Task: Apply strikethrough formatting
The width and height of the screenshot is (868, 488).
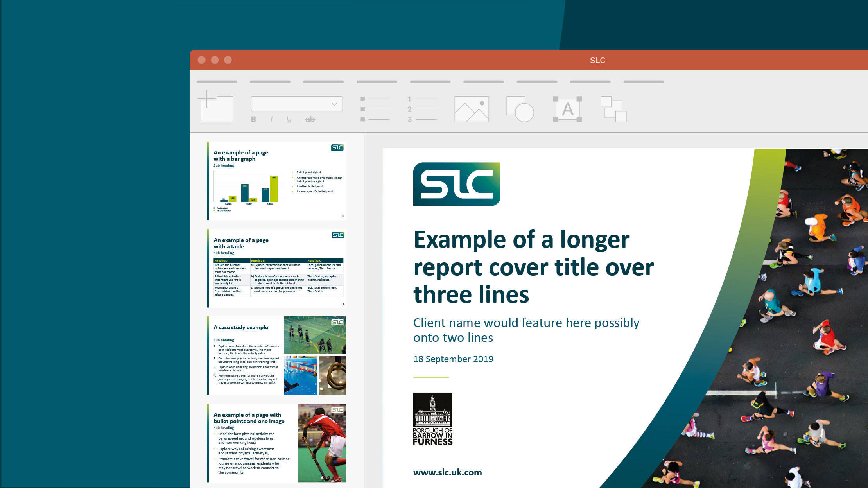Action: click(310, 119)
